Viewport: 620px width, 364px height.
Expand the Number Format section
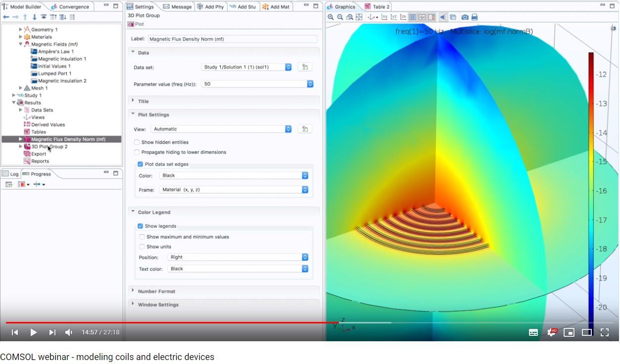[156, 291]
